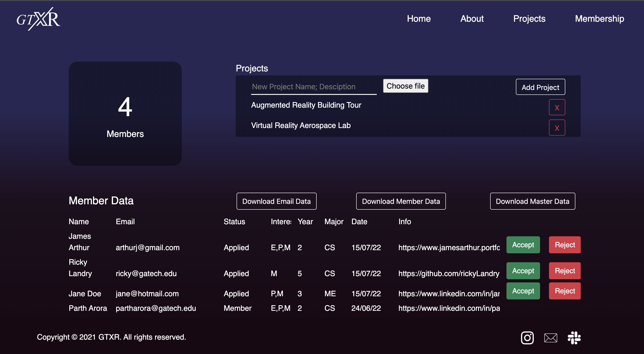Open Ricky Landry's GitHub link
The height and width of the screenshot is (354, 644).
coord(449,273)
